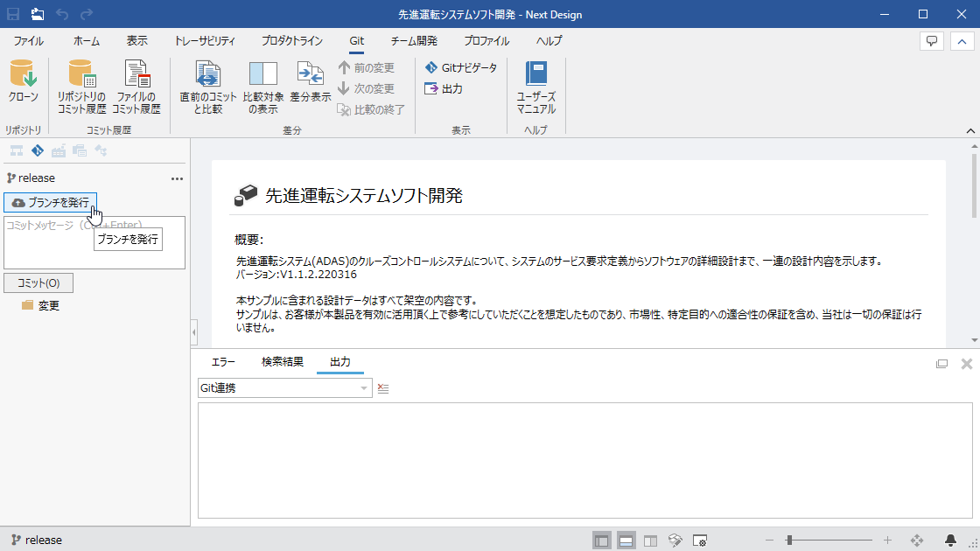Open the three-dots menu beside release
This screenshot has width=980, height=551.
(178, 178)
